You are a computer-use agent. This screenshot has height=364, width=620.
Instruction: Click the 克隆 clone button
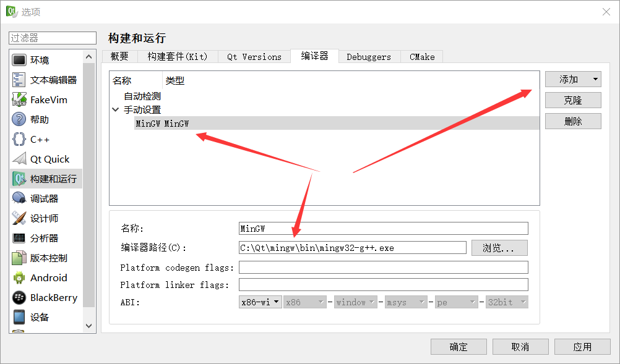(x=573, y=100)
